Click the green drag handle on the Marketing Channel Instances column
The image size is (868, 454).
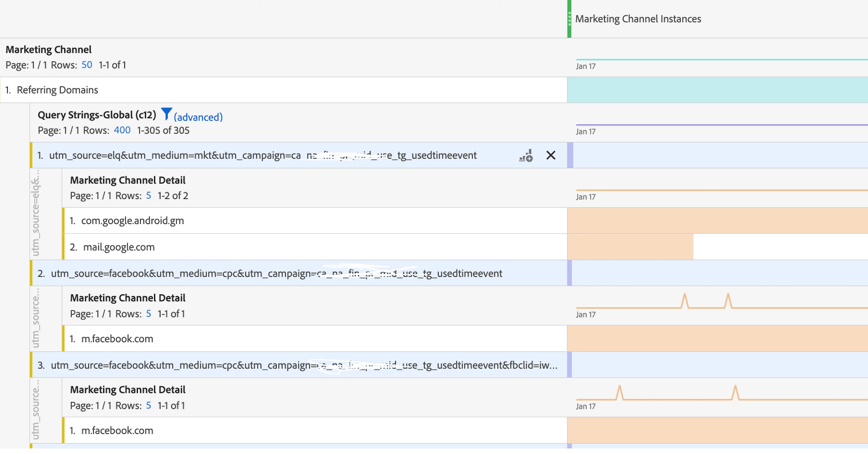pos(569,19)
